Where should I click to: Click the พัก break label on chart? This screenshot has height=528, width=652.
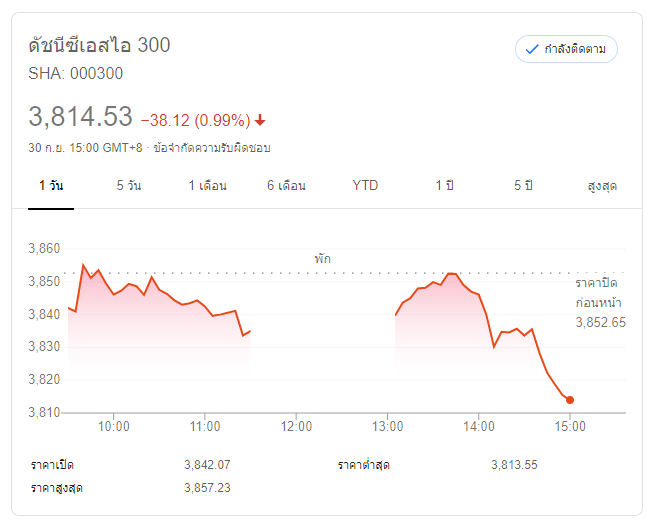click(x=322, y=259)
